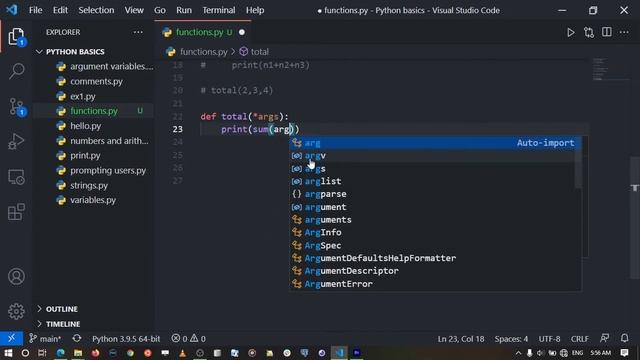The image size is (640, 360).
Task: Change UTF-8 file encoding
Action: point(549,339)
